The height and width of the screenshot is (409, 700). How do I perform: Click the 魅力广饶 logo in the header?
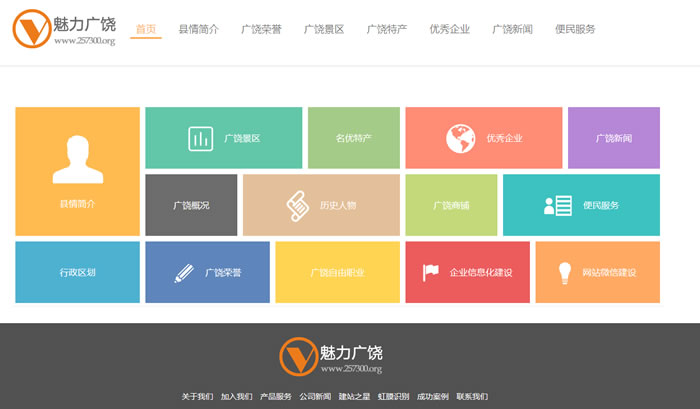(x=65, y=29)
